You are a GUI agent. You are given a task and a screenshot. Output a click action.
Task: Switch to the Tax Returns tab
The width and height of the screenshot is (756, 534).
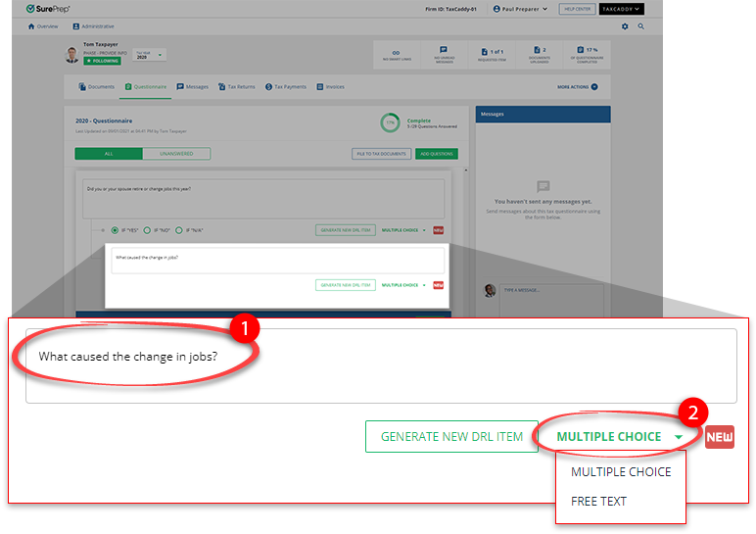[x=236, y=87]
